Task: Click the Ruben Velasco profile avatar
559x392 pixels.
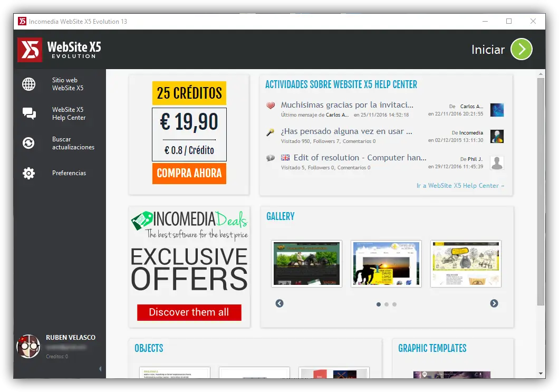Action: [x=28, y=346]
